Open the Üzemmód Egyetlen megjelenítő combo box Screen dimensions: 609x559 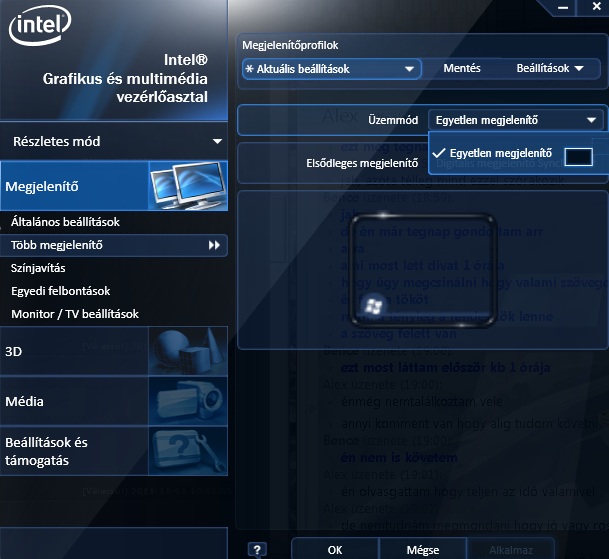pos(516,120)
